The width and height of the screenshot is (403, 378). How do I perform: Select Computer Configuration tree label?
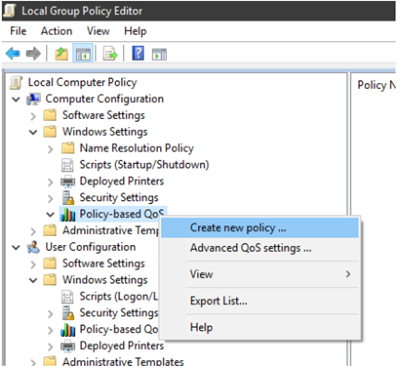pos(104,99)
